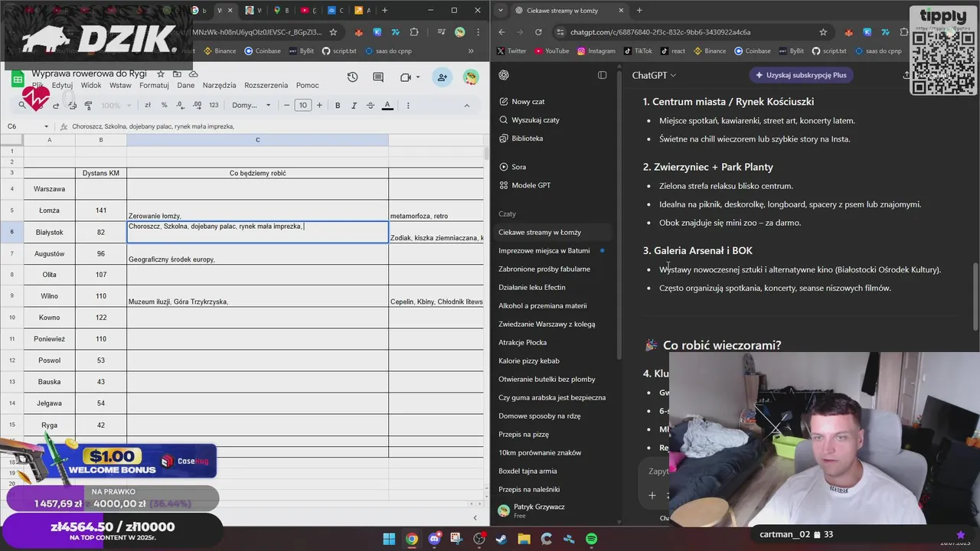The image size is (980, 551).
Task: Click the ChatGPT address bar URL
Action: pyautogui.click(x=660, y=32)
